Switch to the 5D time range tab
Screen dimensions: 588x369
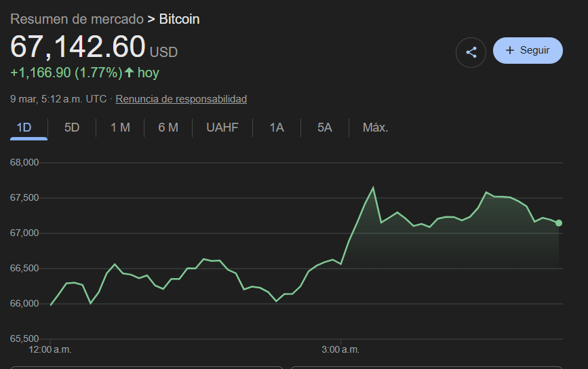72,128
